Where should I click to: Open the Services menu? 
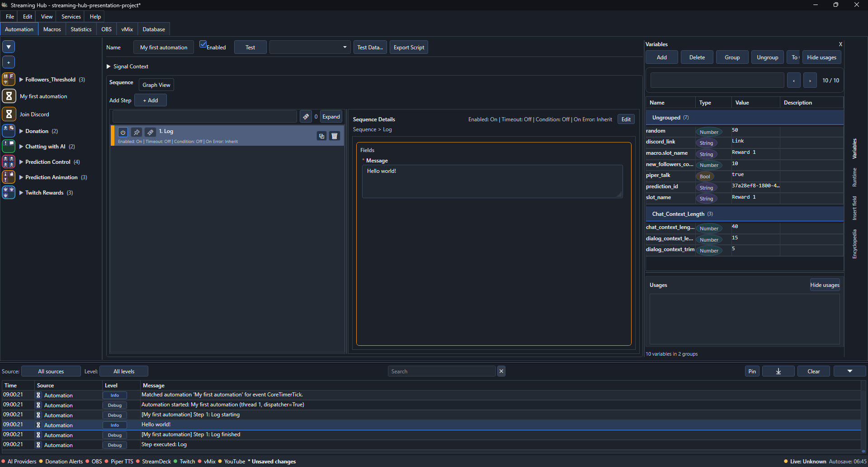click(x=71, y=17)
